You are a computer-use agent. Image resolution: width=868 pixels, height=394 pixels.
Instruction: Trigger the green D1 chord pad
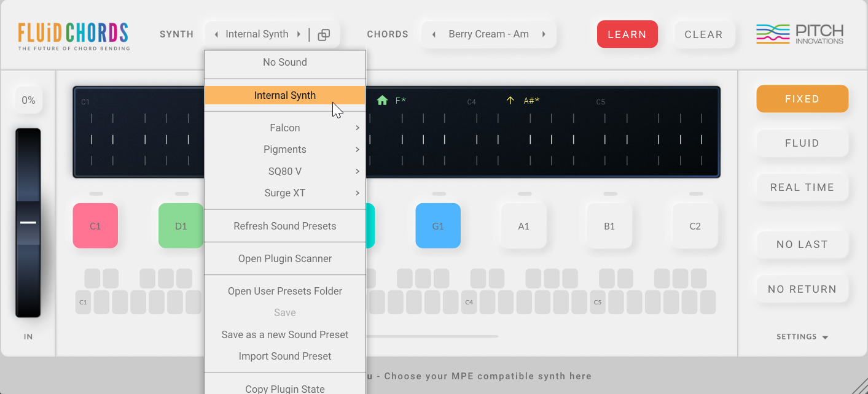click(x=181, y=226)
